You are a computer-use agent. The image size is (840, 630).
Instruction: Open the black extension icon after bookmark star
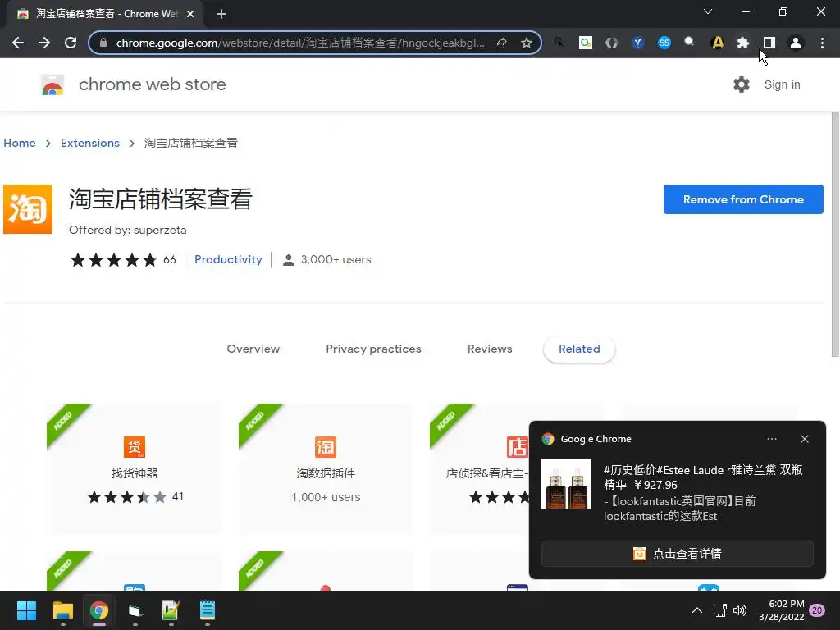[559, 43]
